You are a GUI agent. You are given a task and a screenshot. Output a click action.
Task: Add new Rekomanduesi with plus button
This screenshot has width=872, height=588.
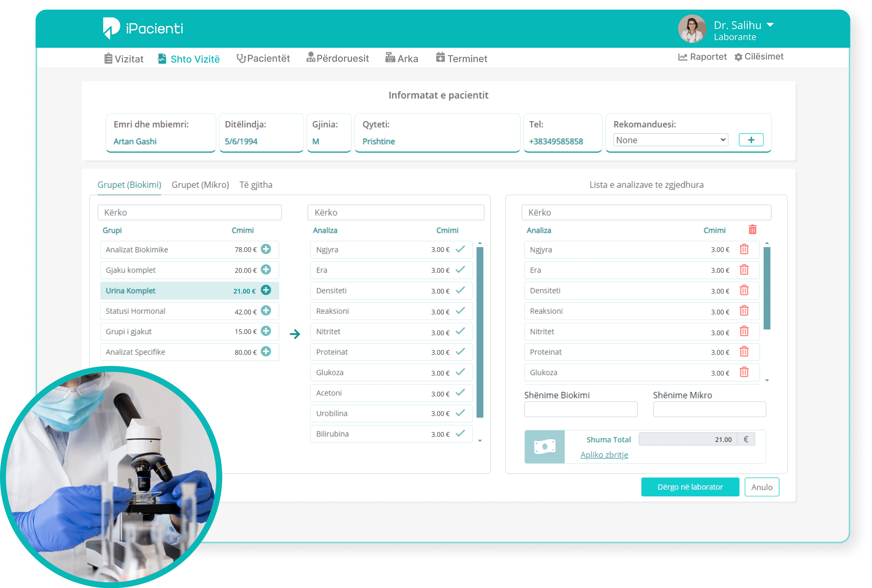(751, 140)
